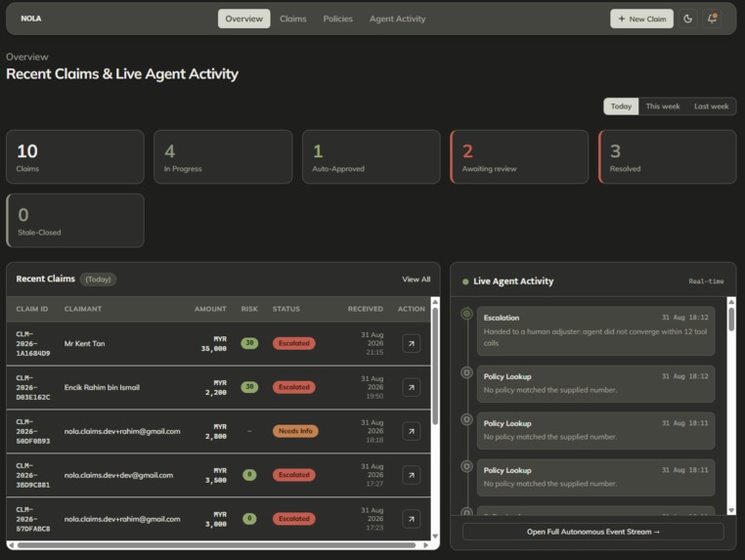Click the Escalation timeline marker icon
The image size is (745, 560).
tap(466, 314)
